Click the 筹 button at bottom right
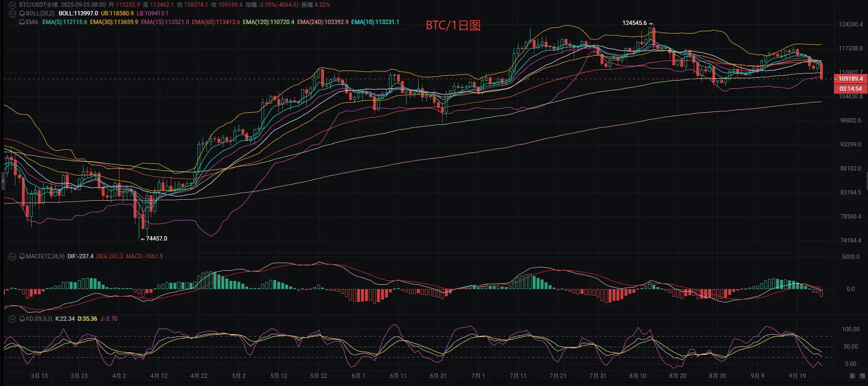The image size is (868, 386). [852, 376]
